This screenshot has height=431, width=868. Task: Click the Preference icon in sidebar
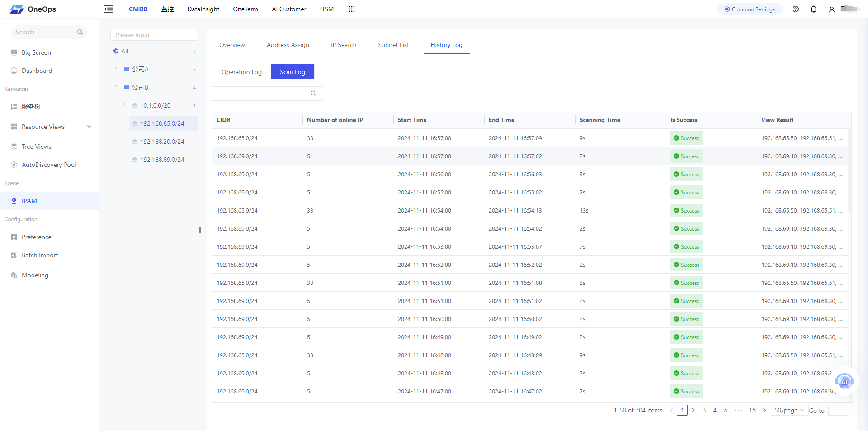14,237
